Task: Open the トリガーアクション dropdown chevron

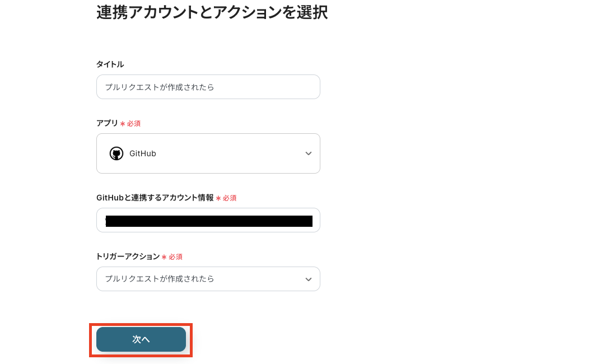Action: (x=308, y=279)
